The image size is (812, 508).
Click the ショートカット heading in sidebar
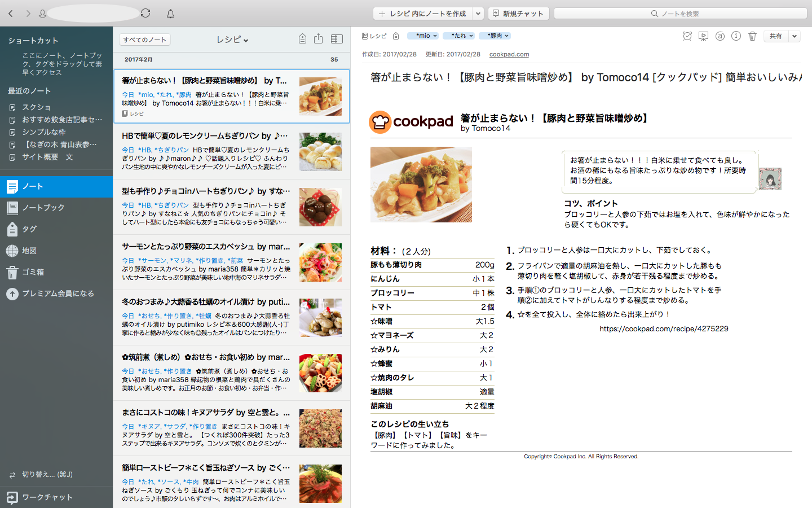pyautogui.click(x=33, y=41)
